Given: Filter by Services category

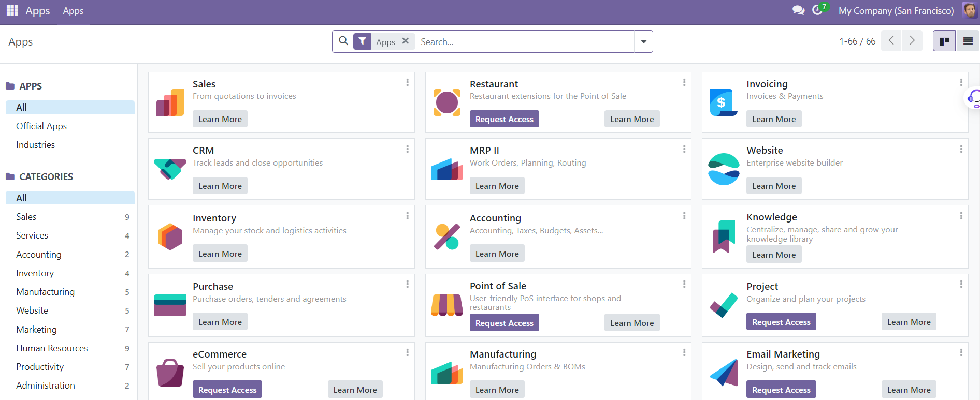Looking at the screenshot, I should [70, 235].
